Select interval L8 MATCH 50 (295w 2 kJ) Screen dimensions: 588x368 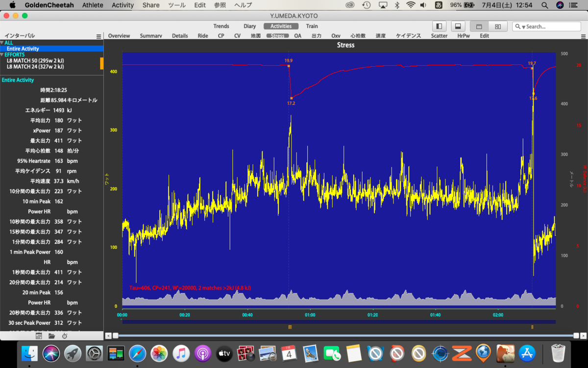pyautogui.click(x=35, y=61)
